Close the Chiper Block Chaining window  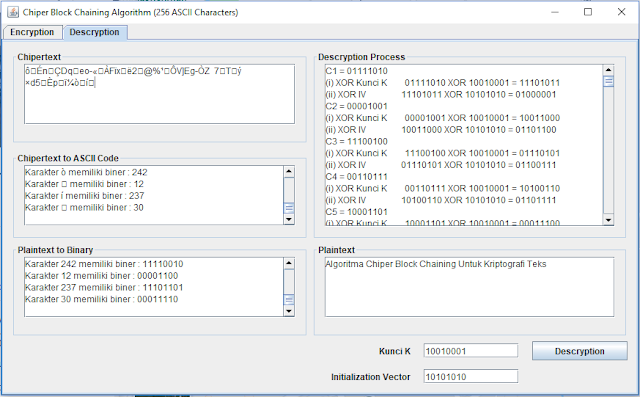coord(621,12)
